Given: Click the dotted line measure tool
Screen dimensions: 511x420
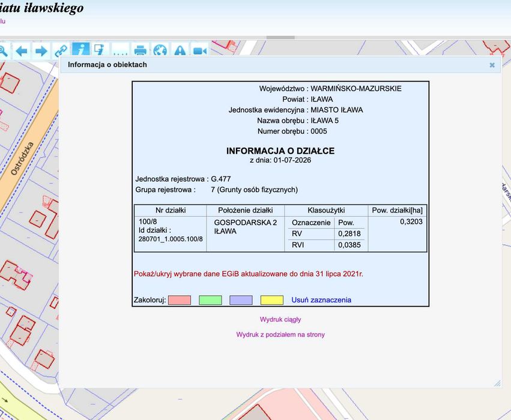Looking at the screenshot, I should pos(121,51).
